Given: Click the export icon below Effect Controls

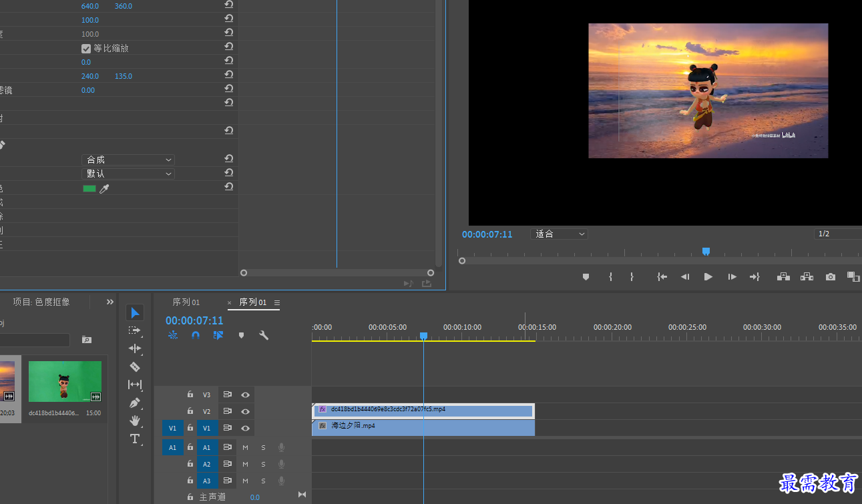Looking at the screenshot, I should click(x=426, y=284).
